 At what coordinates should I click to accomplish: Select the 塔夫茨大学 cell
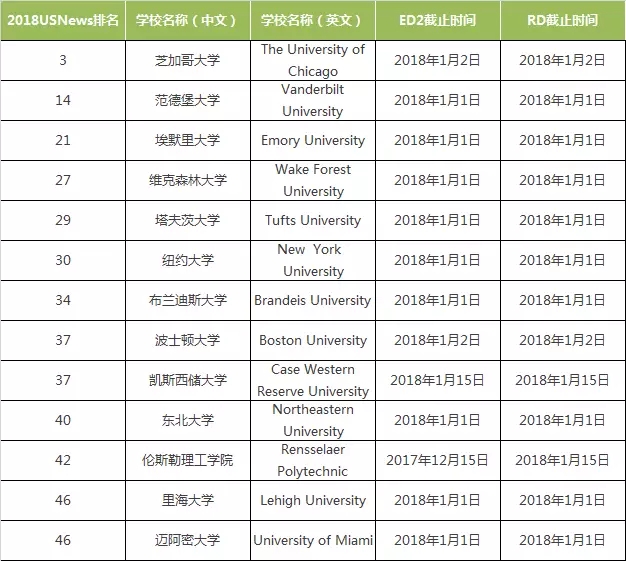[188, 220]
